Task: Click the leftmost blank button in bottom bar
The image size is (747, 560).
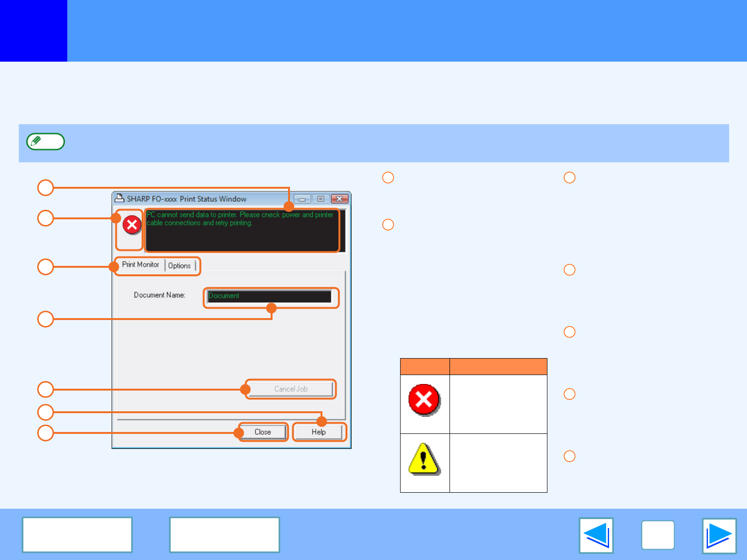Action: click(x=77, y=535)
